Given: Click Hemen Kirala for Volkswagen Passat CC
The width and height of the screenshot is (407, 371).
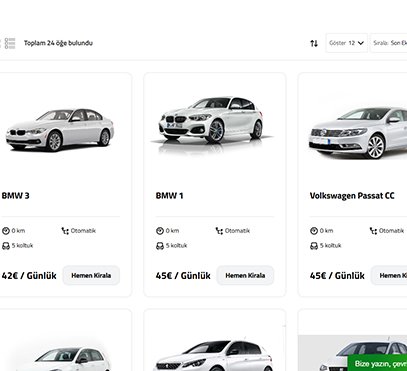Looking at the screenshot, I should (389, 275).
